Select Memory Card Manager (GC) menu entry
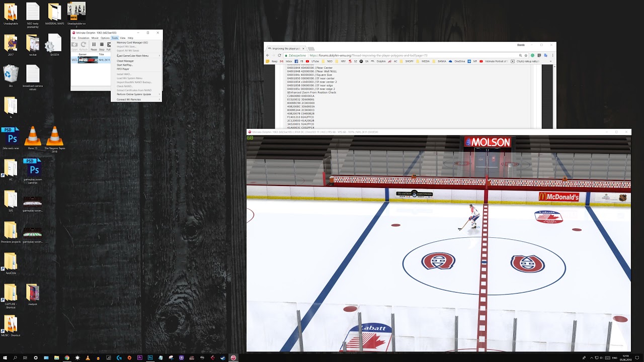The width and height of the screenshot is (644, 362). 132,43
